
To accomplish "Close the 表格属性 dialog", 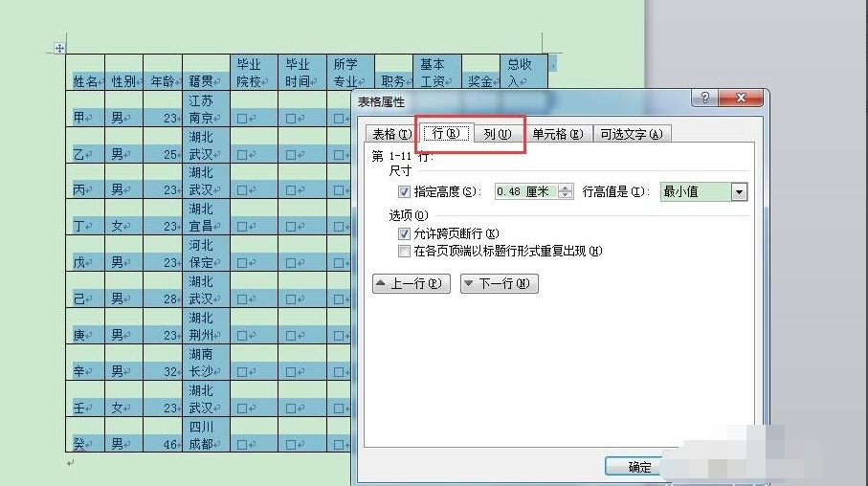I will pyautogui.click(x=741, y=98).
